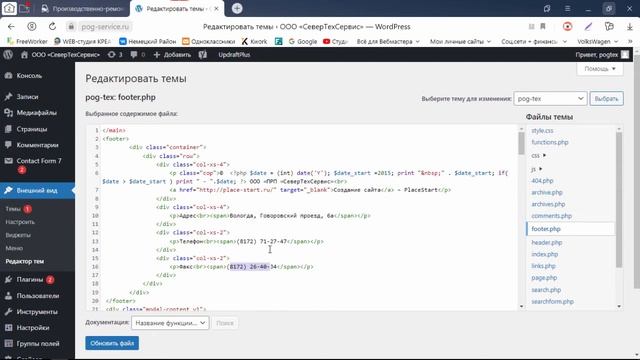Open Комментарии menu item
This screenshot has width=640, height=360.
[x=37, y=145]
